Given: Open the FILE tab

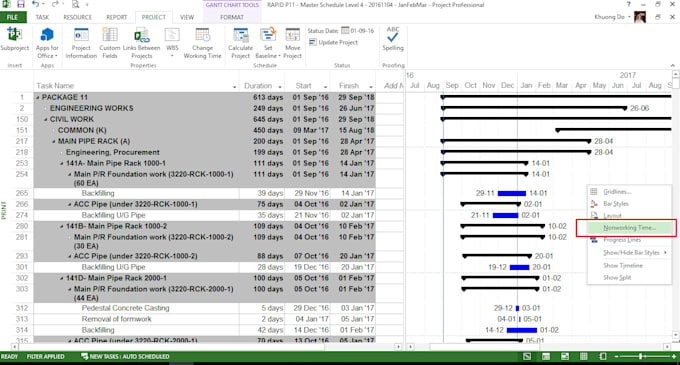Looking at the screenshot, I should pos(13,17).
